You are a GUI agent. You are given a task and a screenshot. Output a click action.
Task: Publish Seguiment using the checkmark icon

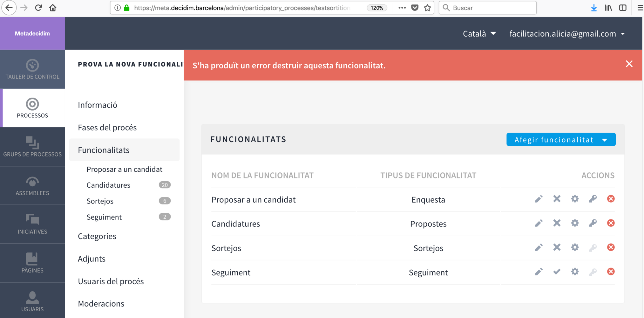click(557, 272)
